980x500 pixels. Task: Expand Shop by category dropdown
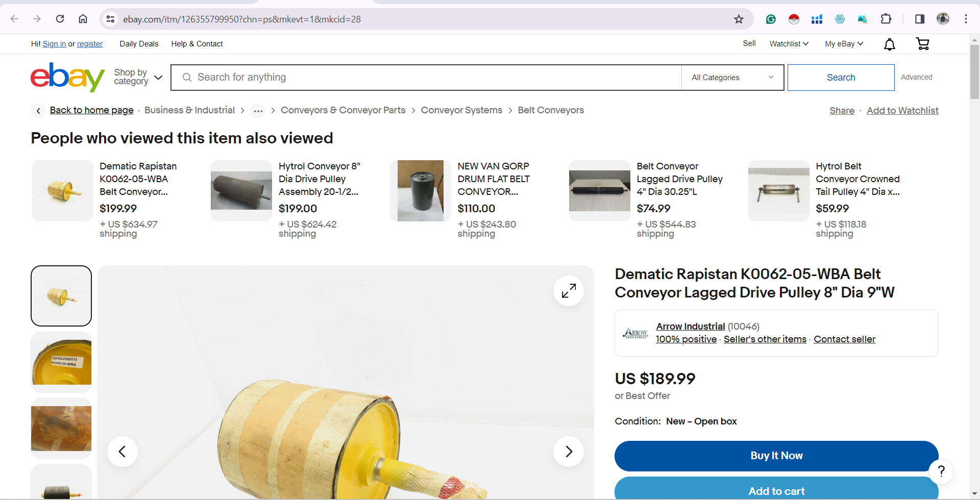(138, 77)
